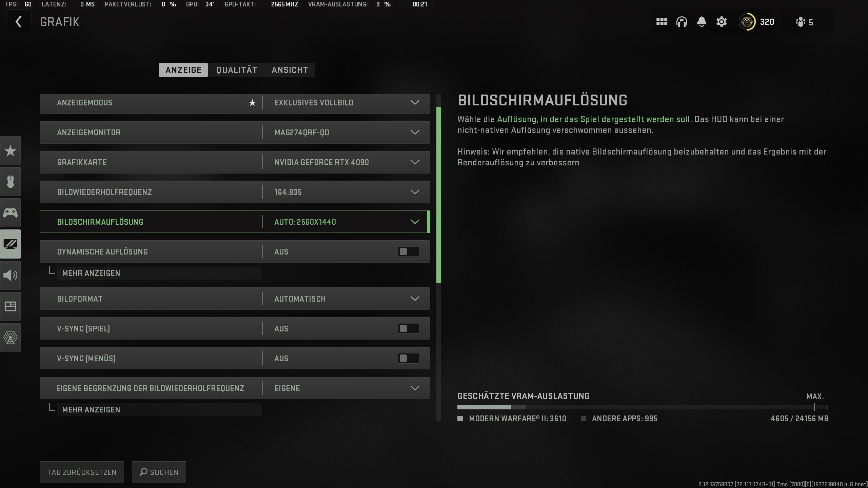Screen dimensions: 868x488
Task: Switch to the Ansicht tab
Action: point(290,70)
